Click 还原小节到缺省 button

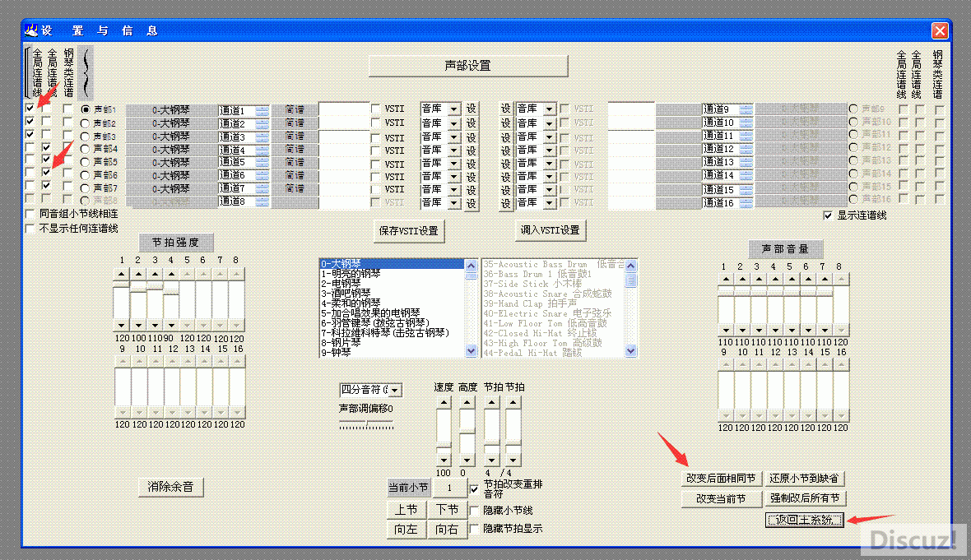(804, 479)
